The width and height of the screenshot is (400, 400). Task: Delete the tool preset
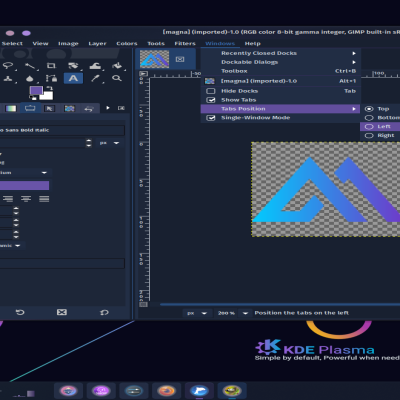click(62, 312)
